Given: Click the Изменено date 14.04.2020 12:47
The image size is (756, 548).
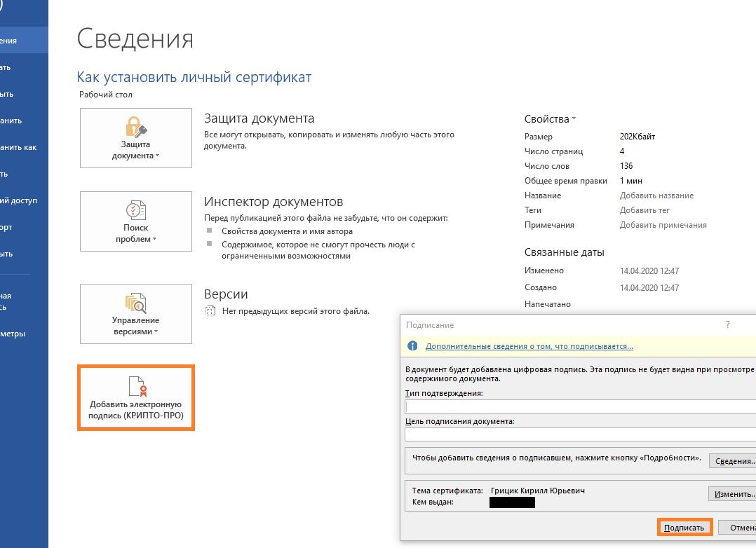Looking at the screenshot, I should 649,271.
